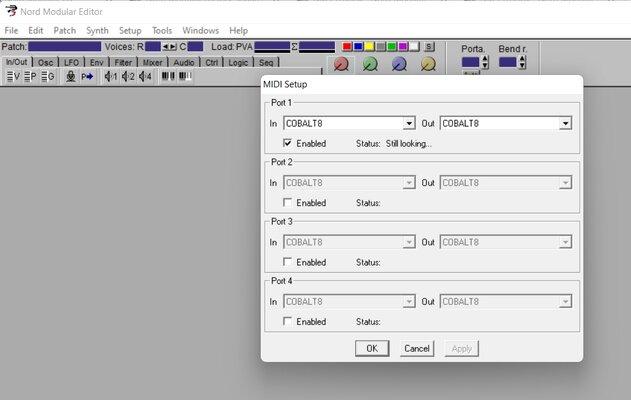Click the Patch name field
The height and width of the screenshot is (400, 631).
pos(64,47)
